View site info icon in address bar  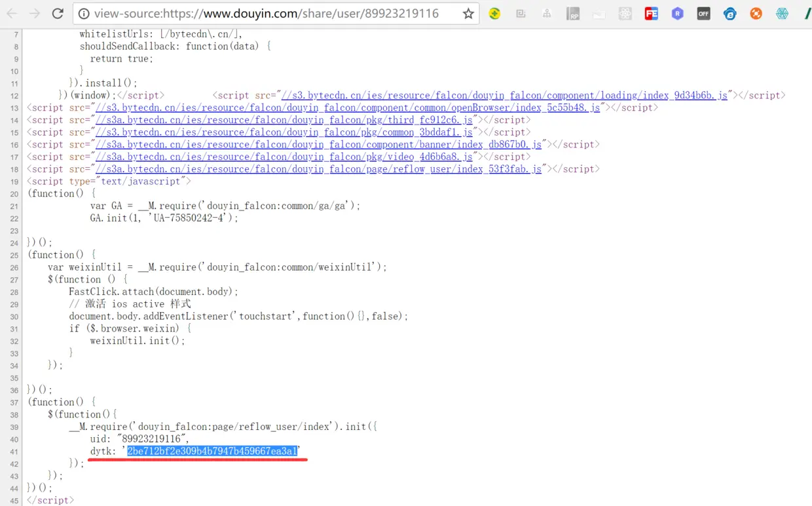point(83,14)
